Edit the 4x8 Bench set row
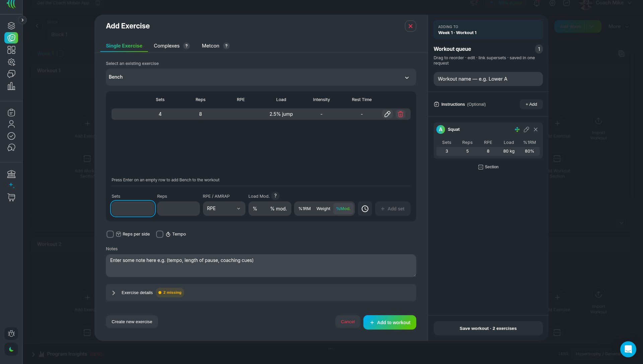 [x=387, y=114]
